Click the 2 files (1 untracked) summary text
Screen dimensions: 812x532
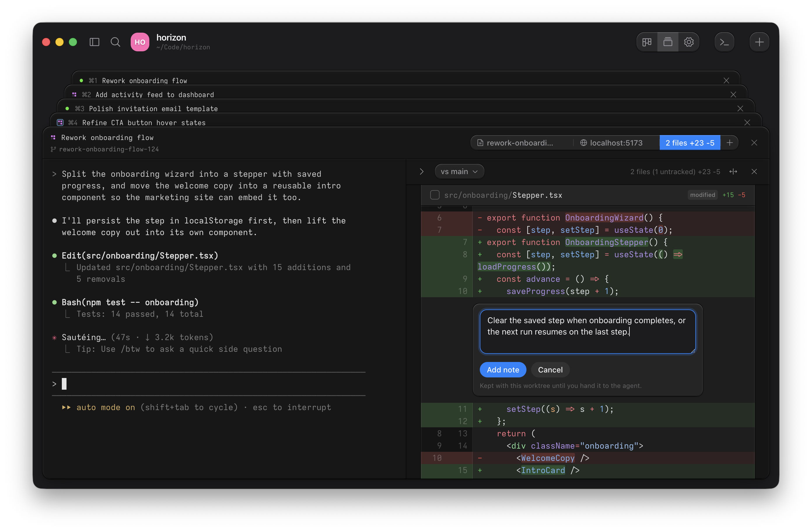(x=675, y=171)
